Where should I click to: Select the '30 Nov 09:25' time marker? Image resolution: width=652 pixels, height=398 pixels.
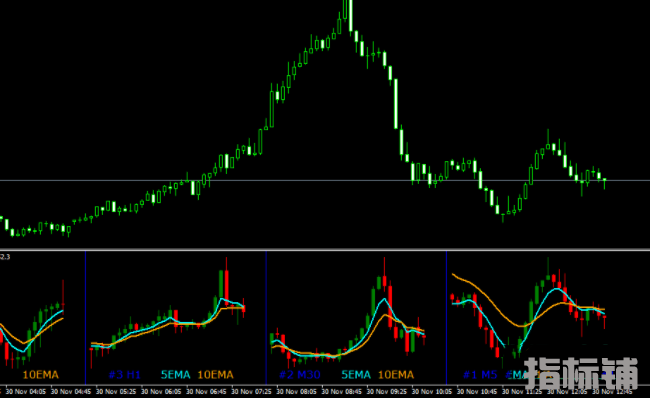click(x=387, y=392)
